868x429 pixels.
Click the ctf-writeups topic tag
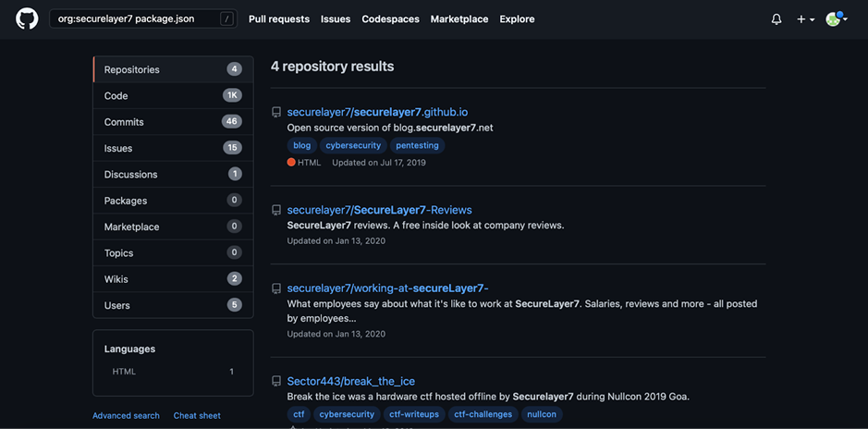[414, 414]
